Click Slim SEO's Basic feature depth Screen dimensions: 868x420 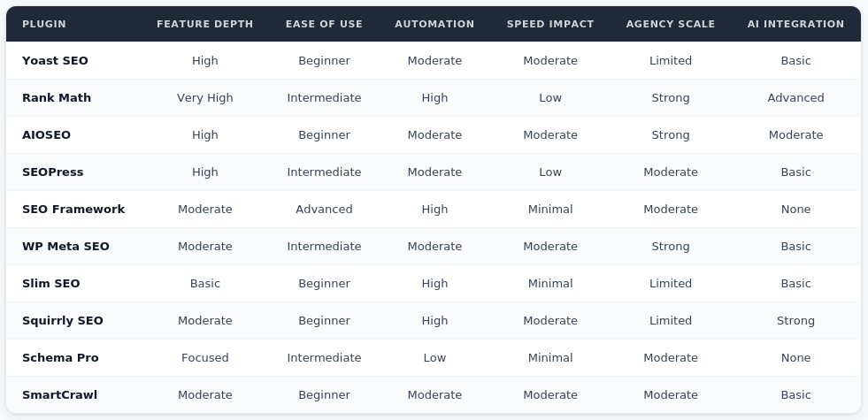(204, 283)
